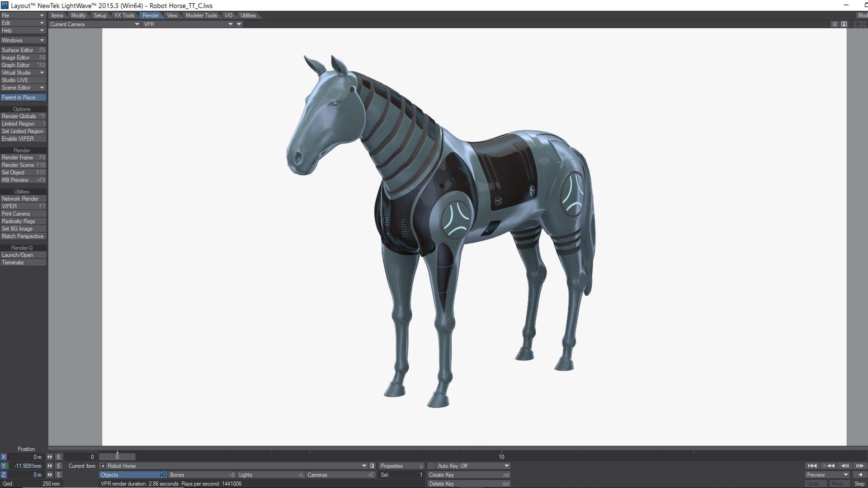Step back one frame button
Viewport: 868px width, 488px height.
844,466
